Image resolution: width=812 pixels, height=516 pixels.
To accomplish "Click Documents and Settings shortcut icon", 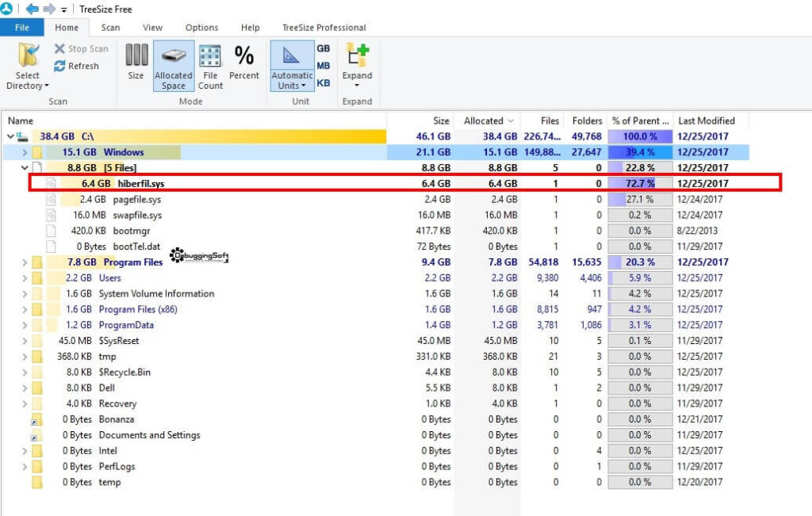I will pyautogui.click(x=36, y=435).
